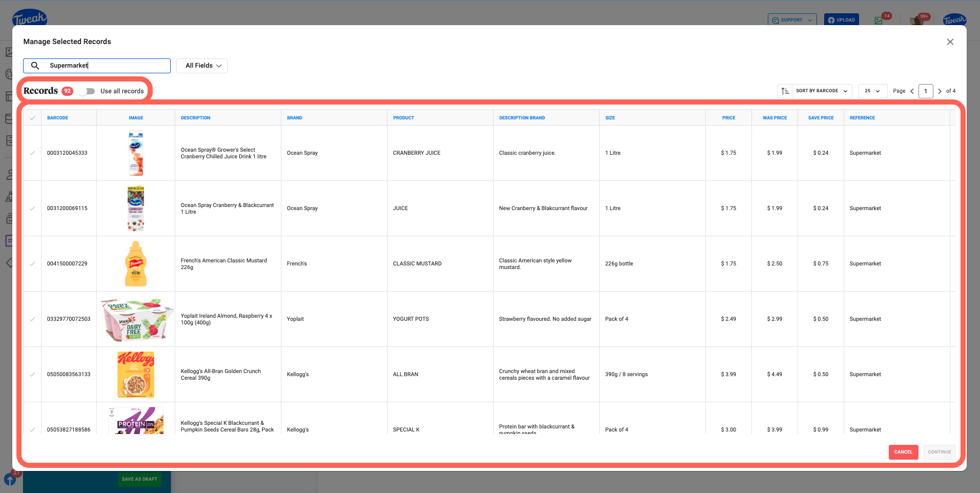Uncheck row for French's Classic Mustard

[32, 264]
